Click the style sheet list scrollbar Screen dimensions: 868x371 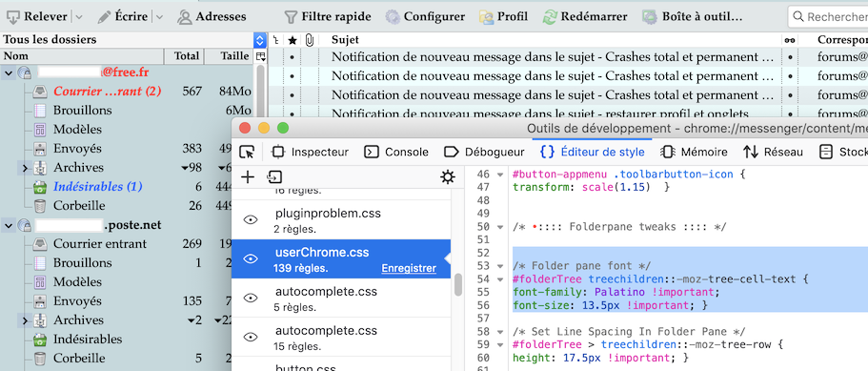(x=457, y=284)
